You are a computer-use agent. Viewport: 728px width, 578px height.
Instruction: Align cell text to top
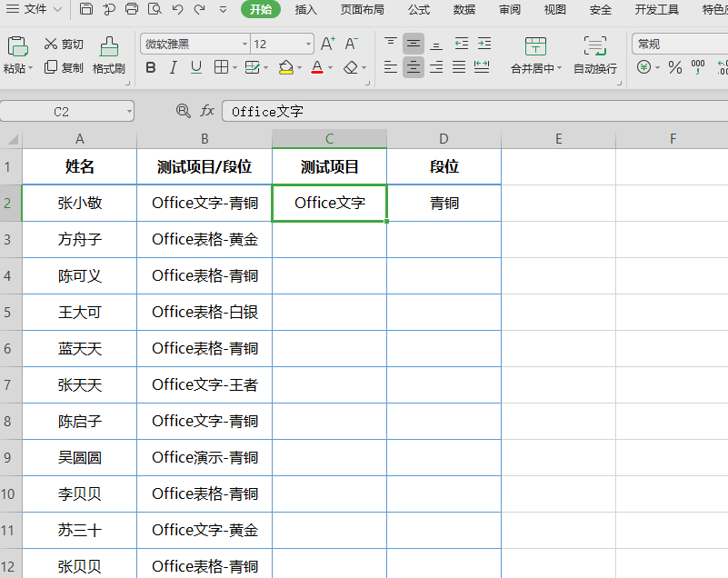391,44
